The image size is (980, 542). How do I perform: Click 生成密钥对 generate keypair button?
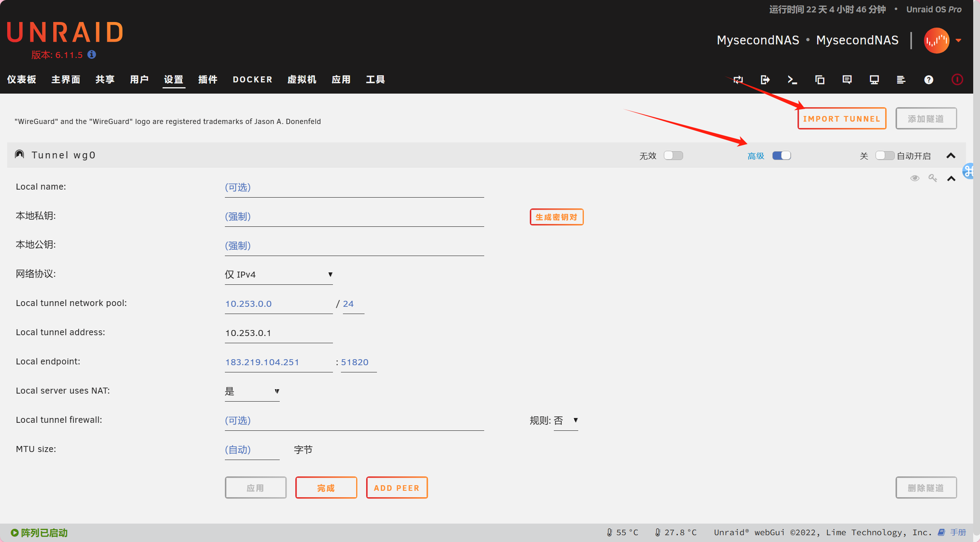557,217
